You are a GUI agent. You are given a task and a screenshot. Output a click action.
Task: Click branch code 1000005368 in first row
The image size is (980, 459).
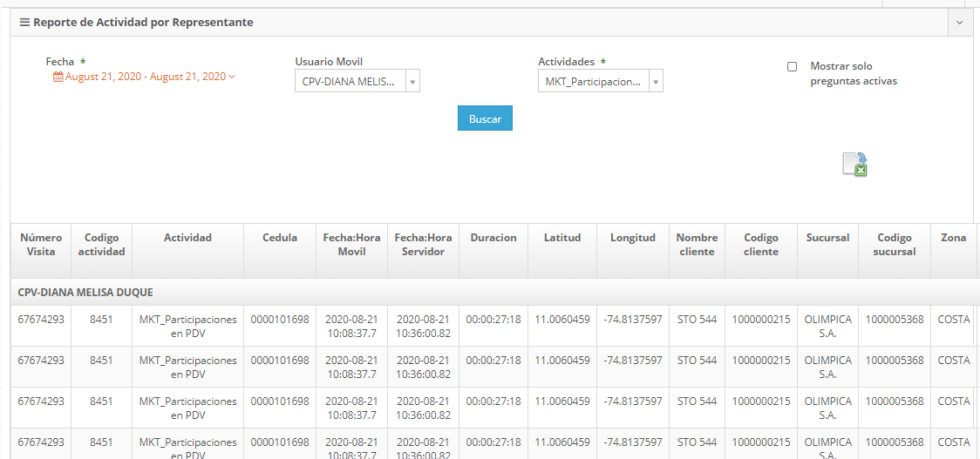(x=895, y=320)
